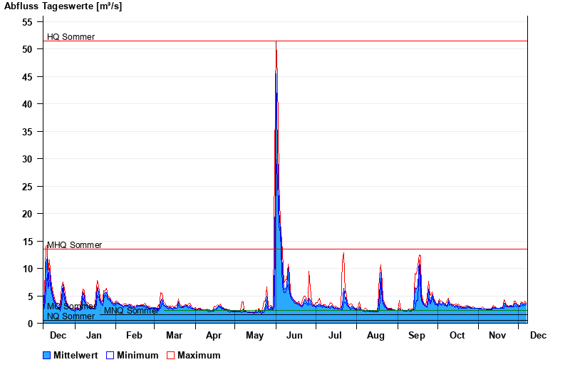
Task: Click the 50 tick value on y-axis
Action: (27, 50)
